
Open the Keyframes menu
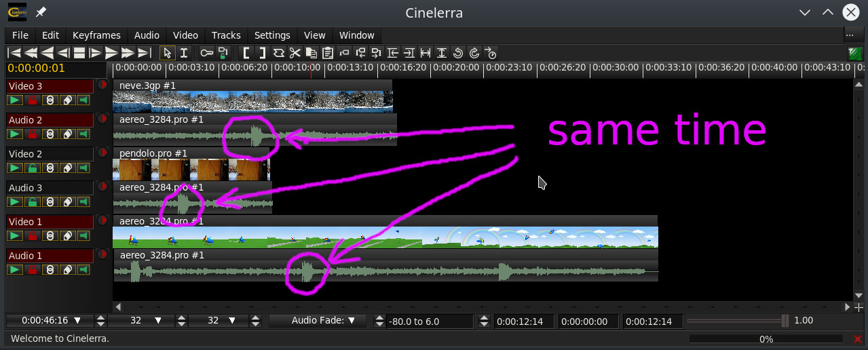pyautogui.click(x=96, y=35)
